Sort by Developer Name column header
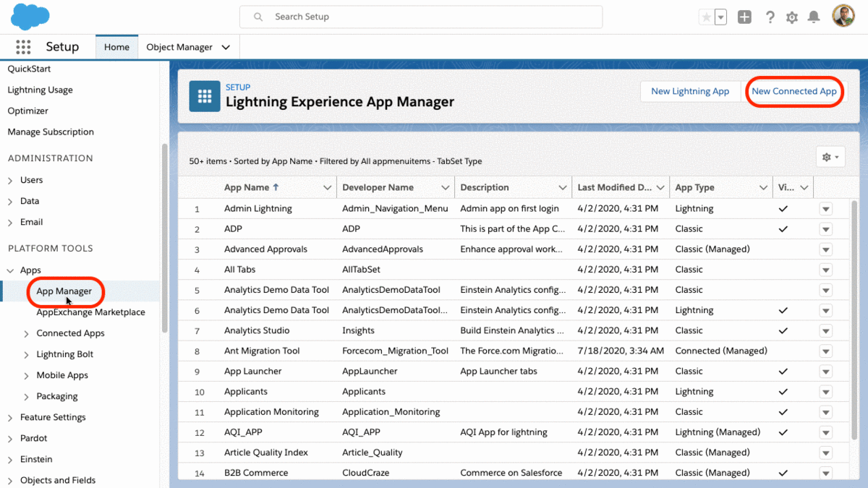This screenshot has width=868, height=488. 378,187
